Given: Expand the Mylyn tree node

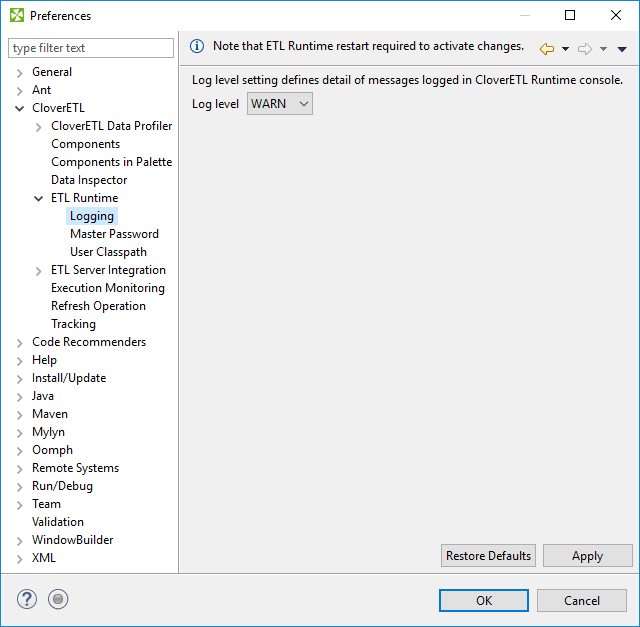Looking at the screenshot, I should [x=20, y=433].
